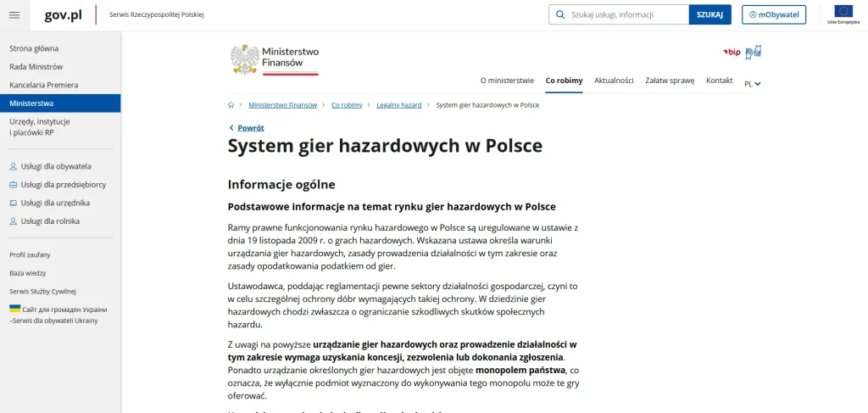Open Serwis Służby Cywilnej sidebar link
The image size is (868, 413).
42,292
